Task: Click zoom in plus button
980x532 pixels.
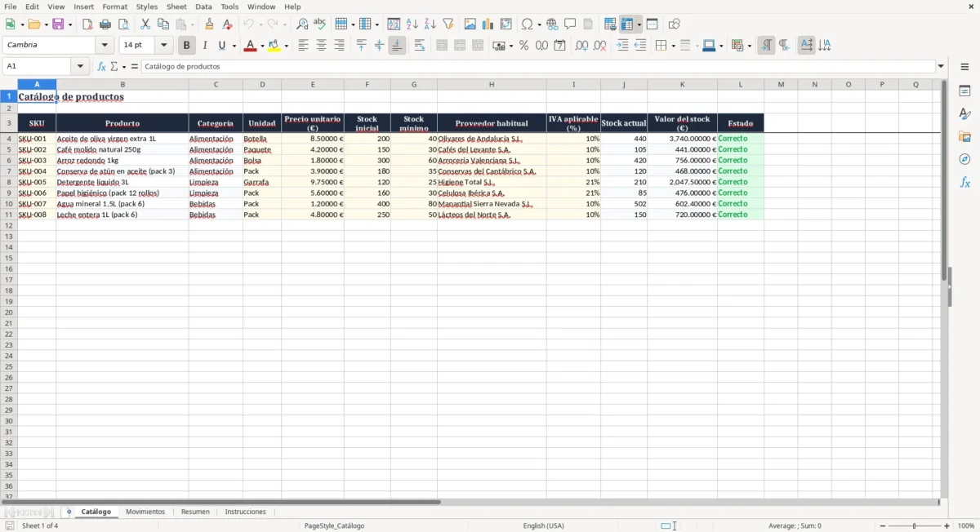Action: click(947, 526)
